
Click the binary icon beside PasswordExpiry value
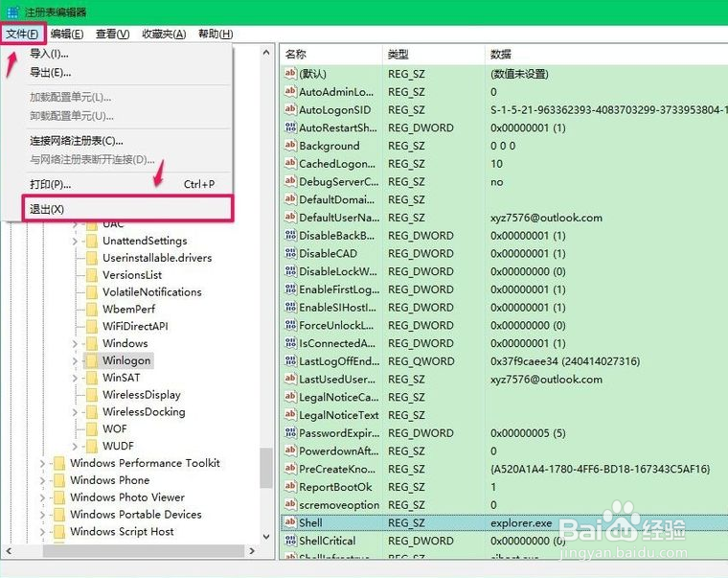(x=290, y=432)
